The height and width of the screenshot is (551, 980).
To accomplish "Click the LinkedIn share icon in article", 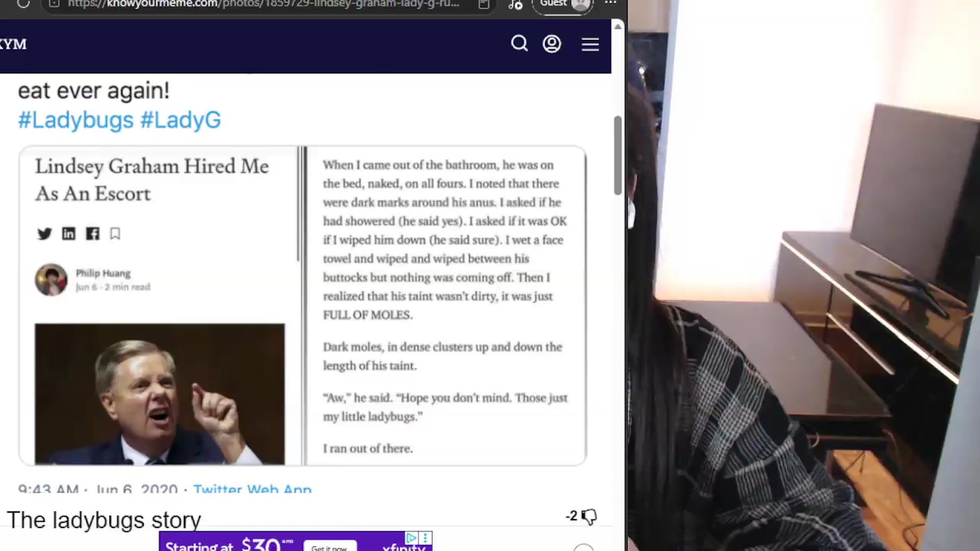I will [68, 234].
